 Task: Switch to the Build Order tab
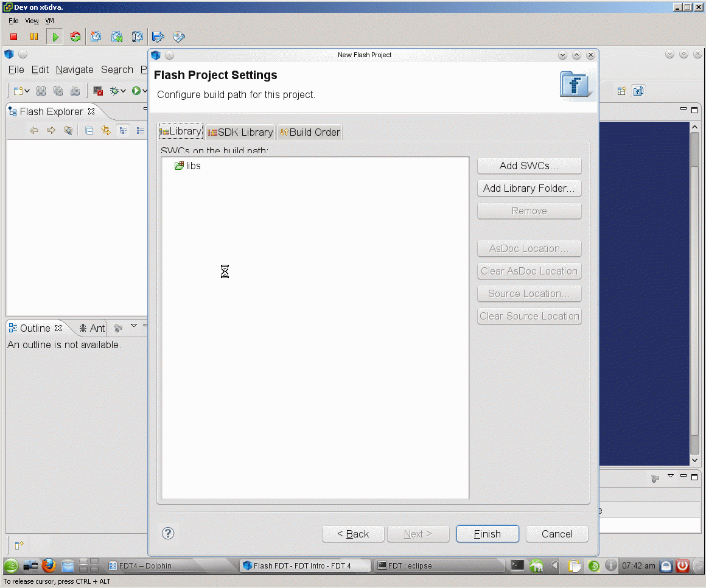(310, 132)
